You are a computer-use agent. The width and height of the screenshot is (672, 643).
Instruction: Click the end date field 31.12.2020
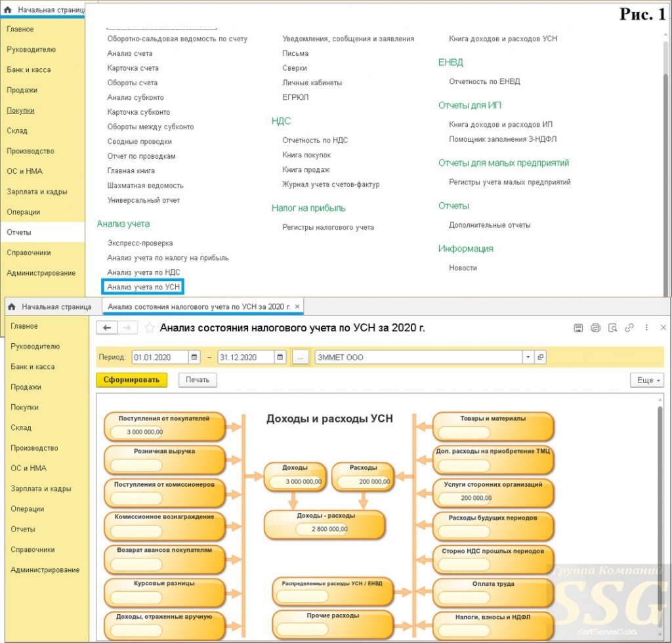(246, 357)
